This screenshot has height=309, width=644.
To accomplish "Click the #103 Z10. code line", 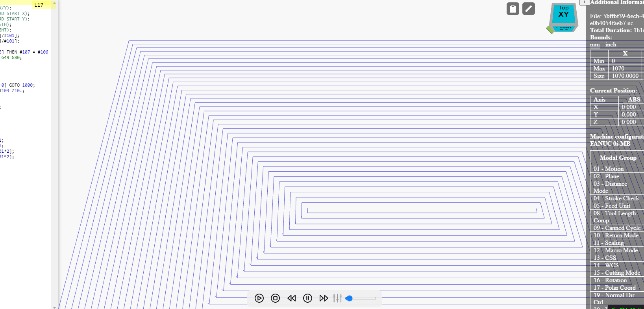I will pos(12,91).
